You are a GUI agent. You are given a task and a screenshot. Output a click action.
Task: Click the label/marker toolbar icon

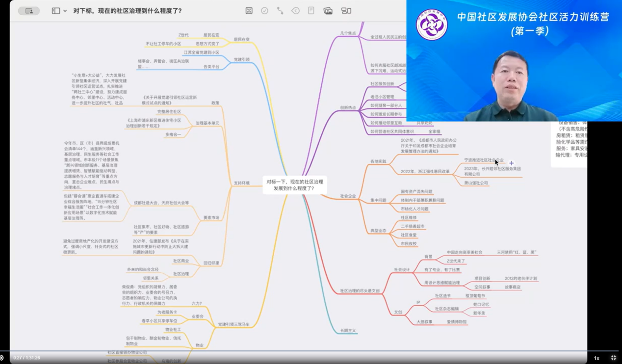[295, 11]
